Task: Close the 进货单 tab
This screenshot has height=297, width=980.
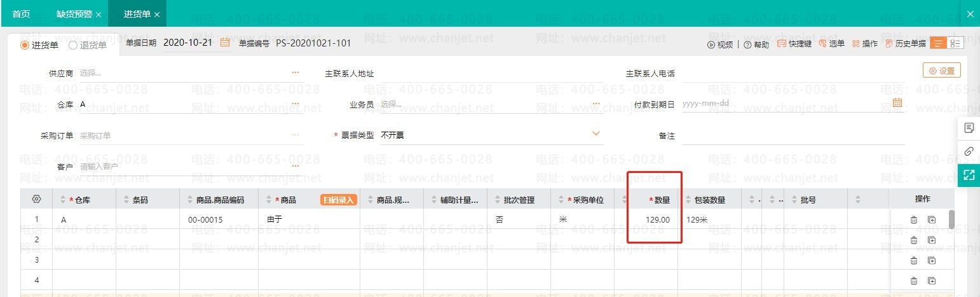Action: (x=157, y=14)
